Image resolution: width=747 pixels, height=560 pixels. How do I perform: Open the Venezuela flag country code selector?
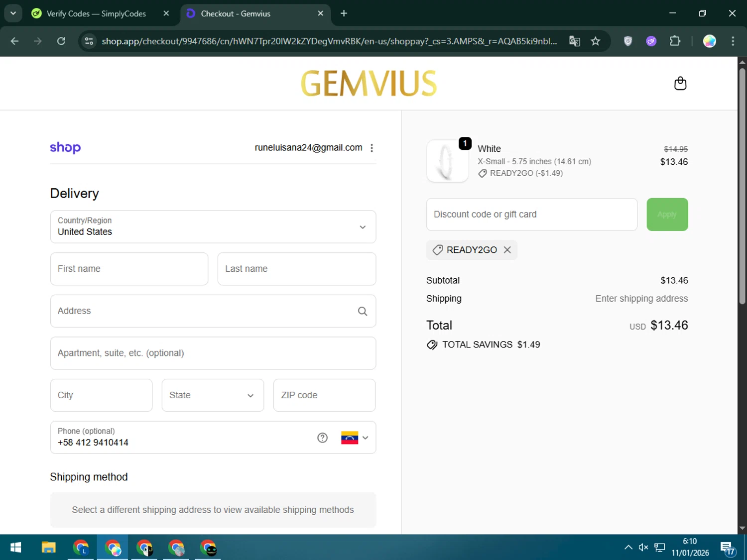pos(355,438)
